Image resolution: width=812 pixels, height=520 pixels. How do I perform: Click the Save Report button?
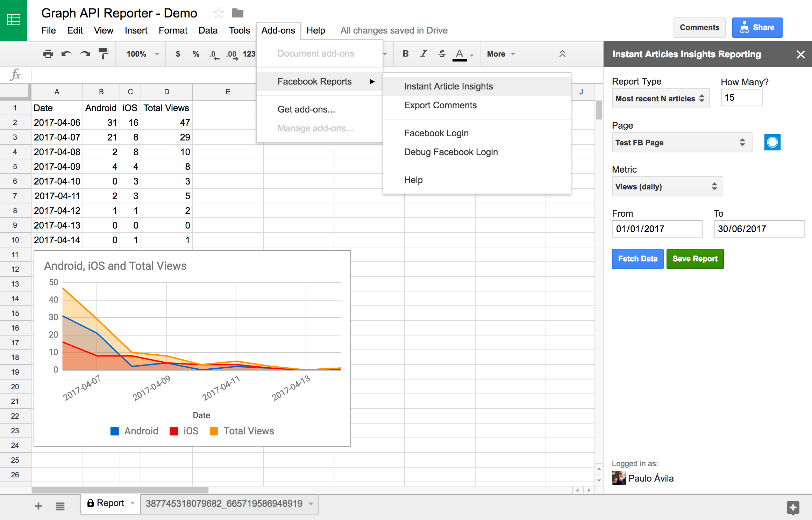tap(695, 259)
